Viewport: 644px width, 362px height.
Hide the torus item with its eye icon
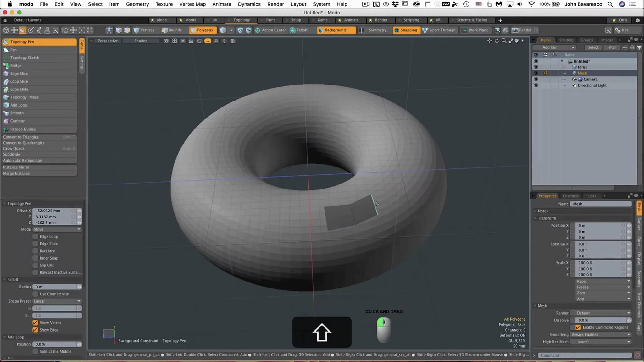pyautogui.click(x=536, y=67)
